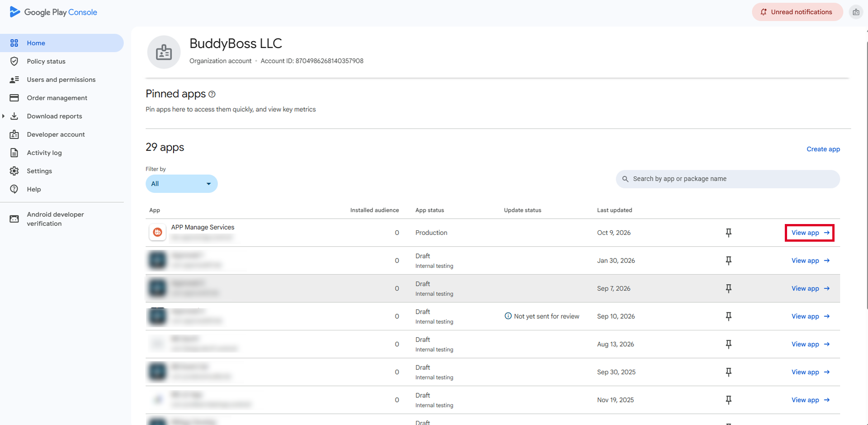This screenshot has height=425, width=868.
Task: Click the Help question mark icon
Action: [x=14, y=189]
